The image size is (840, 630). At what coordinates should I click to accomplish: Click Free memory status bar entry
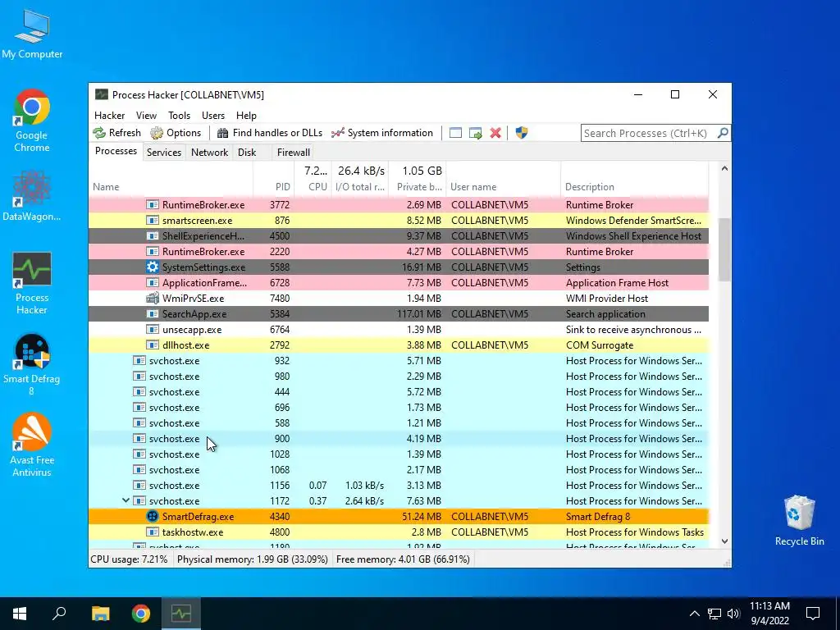403,559
